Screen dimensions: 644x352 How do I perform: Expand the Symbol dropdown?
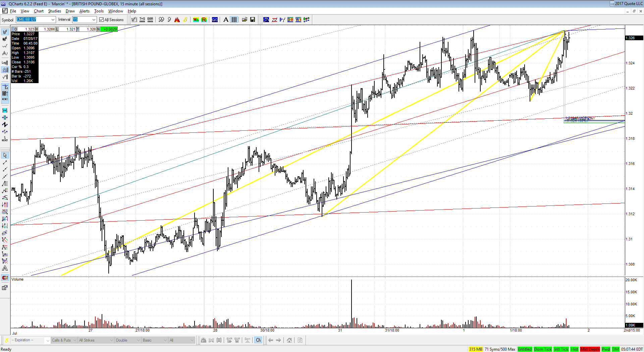tap(53, 20)
